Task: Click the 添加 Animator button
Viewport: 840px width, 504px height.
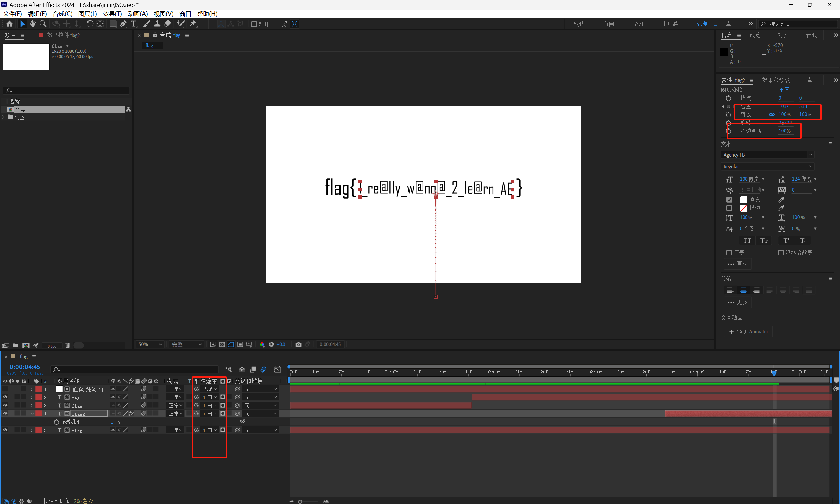Action: click(x=748, y=332)
